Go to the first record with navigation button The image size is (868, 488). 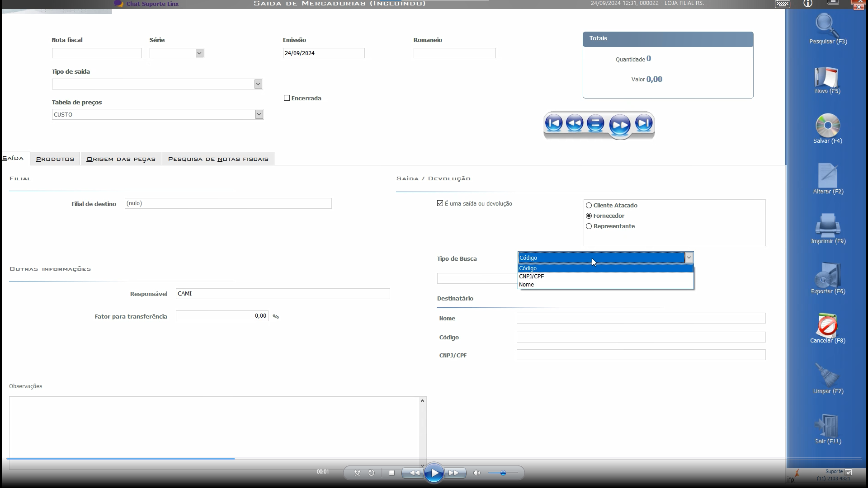pyautogui.click(x=554, y=123)
